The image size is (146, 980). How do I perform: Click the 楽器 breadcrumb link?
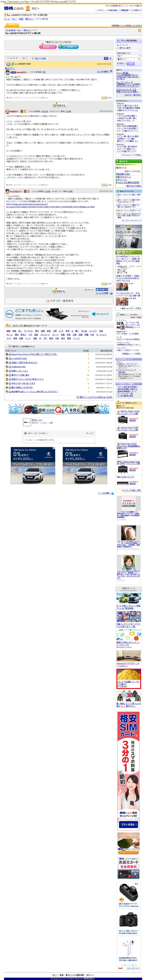(21, 19)
